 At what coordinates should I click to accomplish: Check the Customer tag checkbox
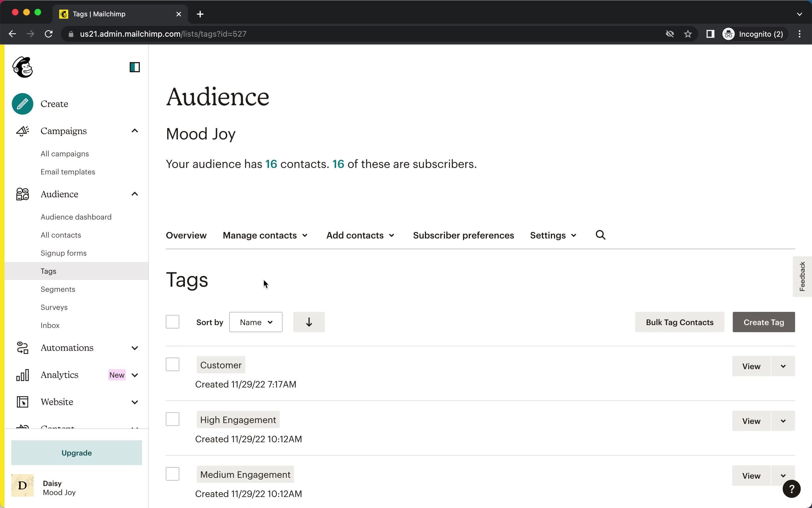173,364
